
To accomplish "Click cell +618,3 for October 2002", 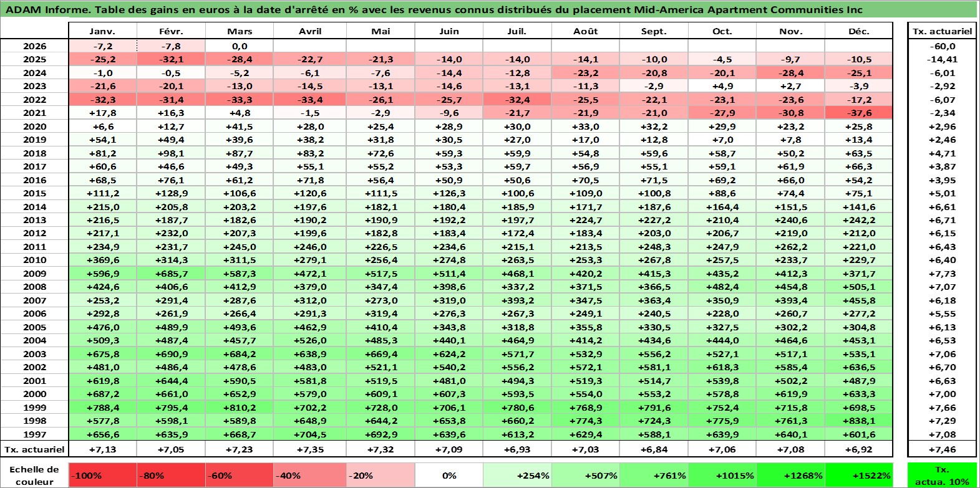I will [722, 367].
